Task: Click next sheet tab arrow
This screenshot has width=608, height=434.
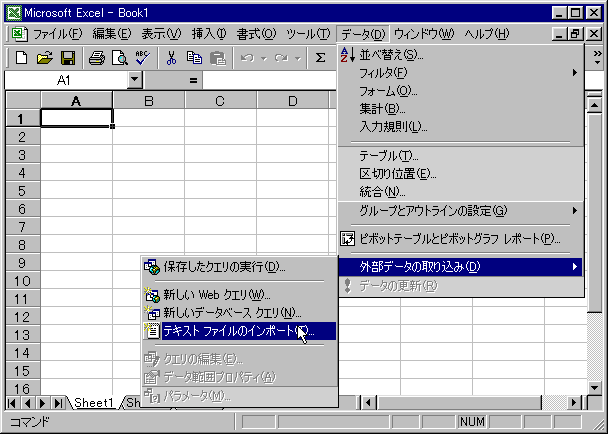Action: [x=42, y=403]
